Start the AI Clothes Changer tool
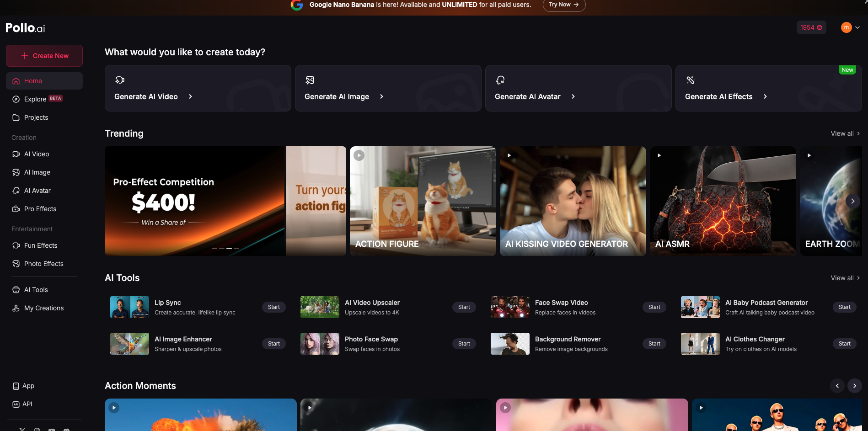The height and width of the screenshot is (431, 868). [845, 344]
